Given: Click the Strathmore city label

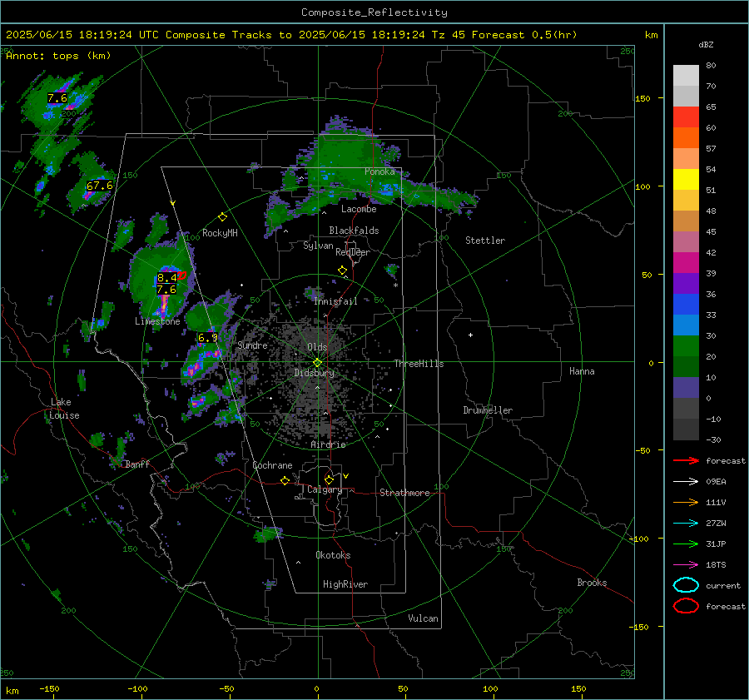Looking at the screenshot, I should point(404,493).
